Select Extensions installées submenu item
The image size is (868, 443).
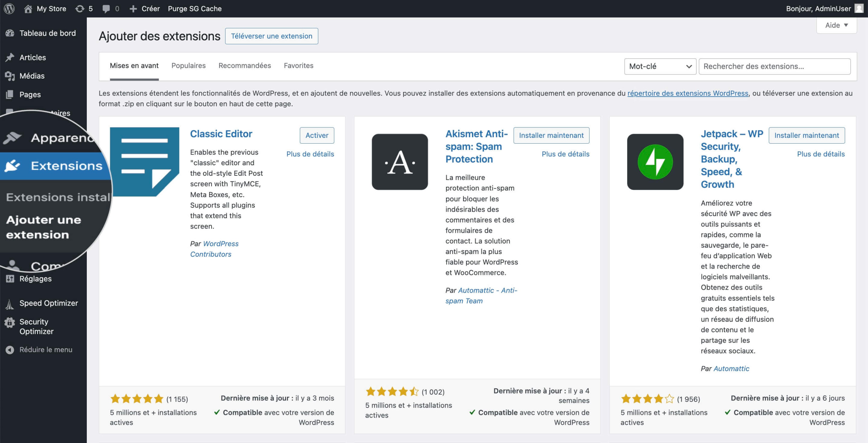coord(58,197)
